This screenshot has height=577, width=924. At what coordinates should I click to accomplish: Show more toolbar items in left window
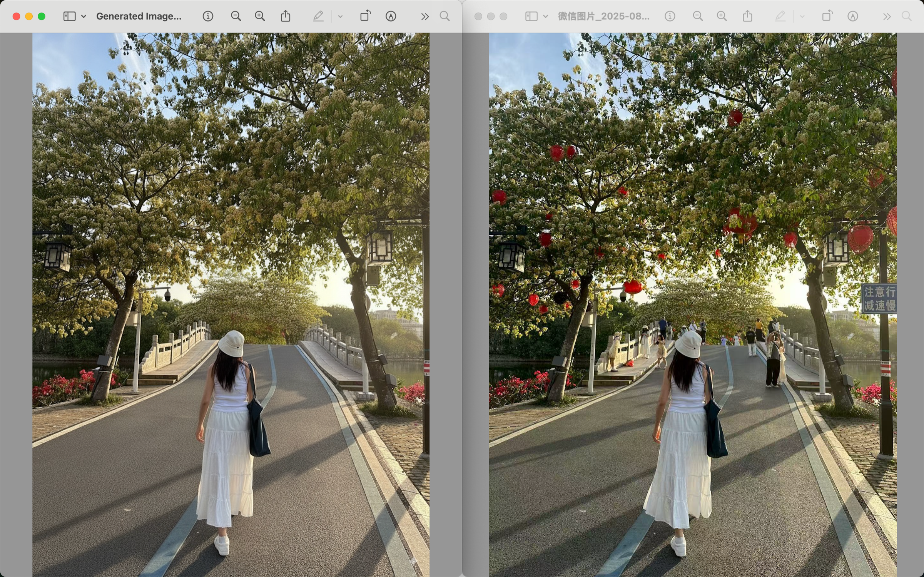point(424,16)
